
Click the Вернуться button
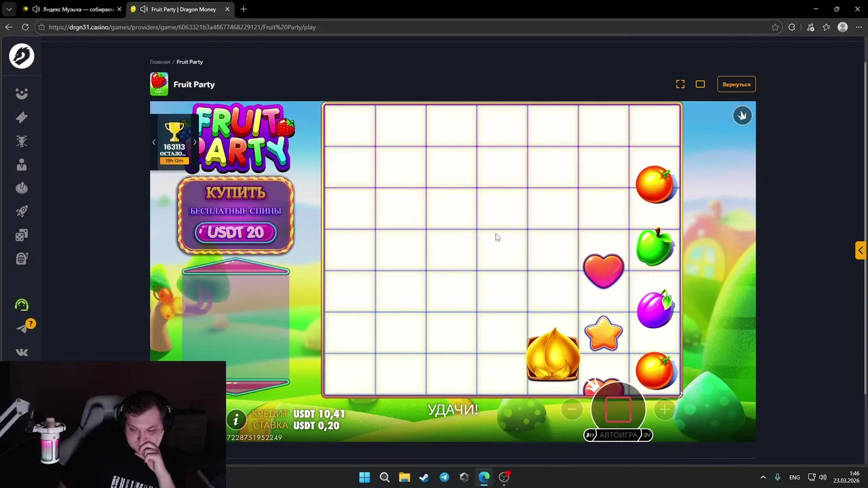(736, 84)
